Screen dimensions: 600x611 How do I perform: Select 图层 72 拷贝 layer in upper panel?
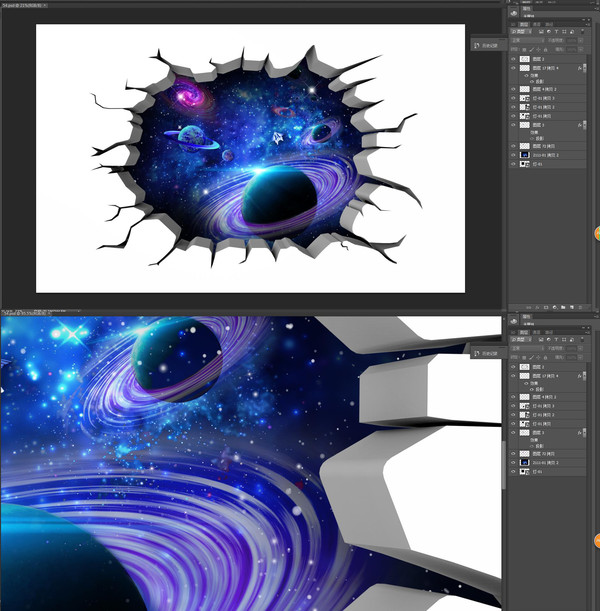point(548,146)
